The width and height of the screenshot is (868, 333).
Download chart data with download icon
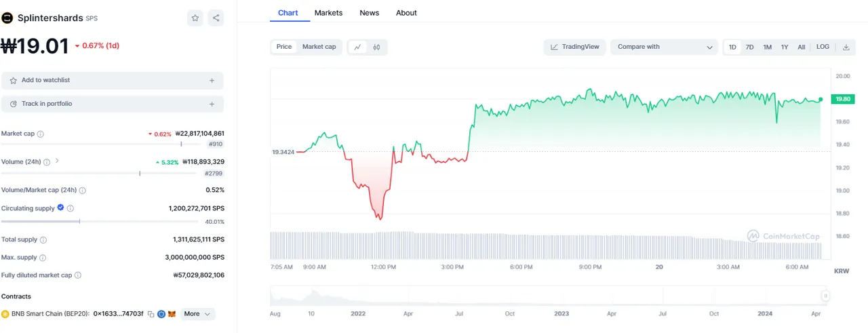(846, 47)
